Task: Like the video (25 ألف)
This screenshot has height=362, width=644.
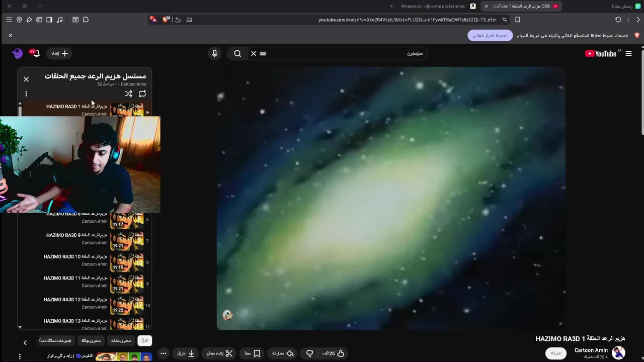Action: tap(334, 353)
